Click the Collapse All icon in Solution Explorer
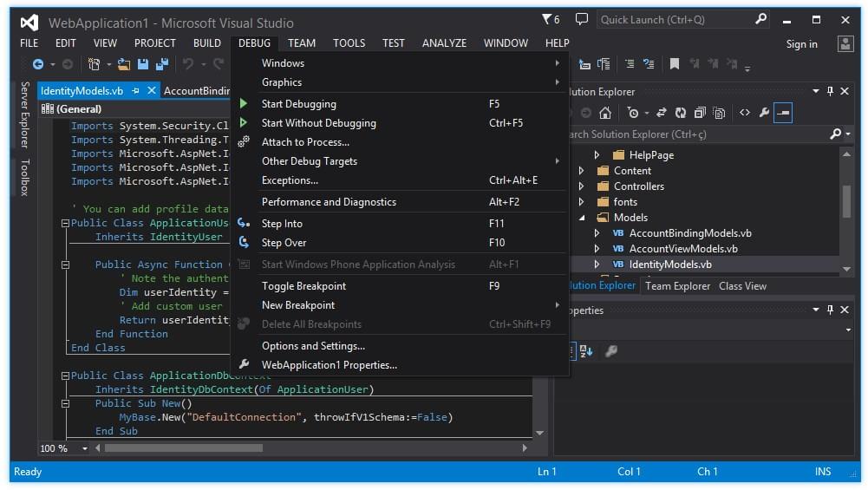The height and width of the screenshot is (490, 868). coord(700,113)
